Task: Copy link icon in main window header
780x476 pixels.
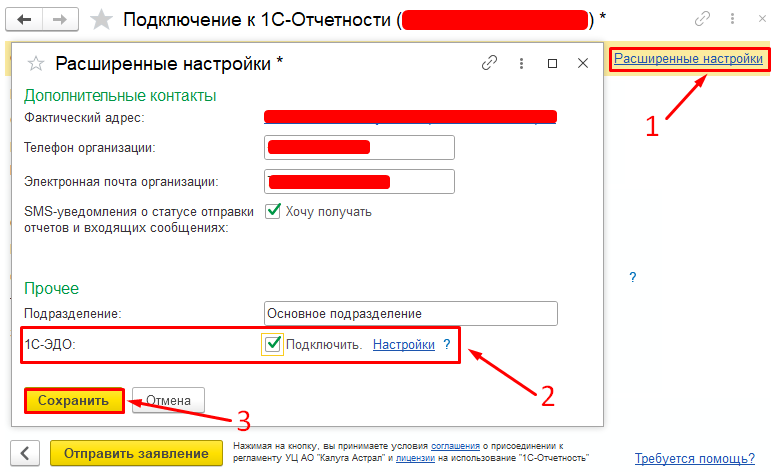Action: point(702,19)
